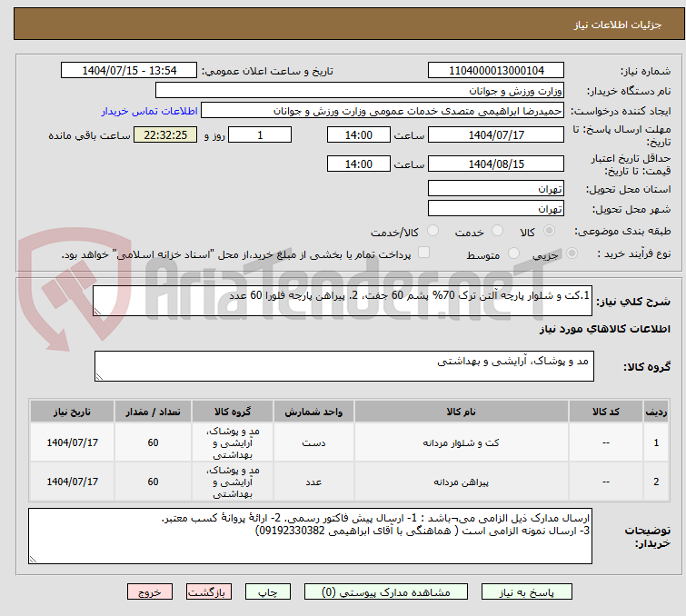Click the 'پاسخ به نیاز' button

tap(526, 592)
